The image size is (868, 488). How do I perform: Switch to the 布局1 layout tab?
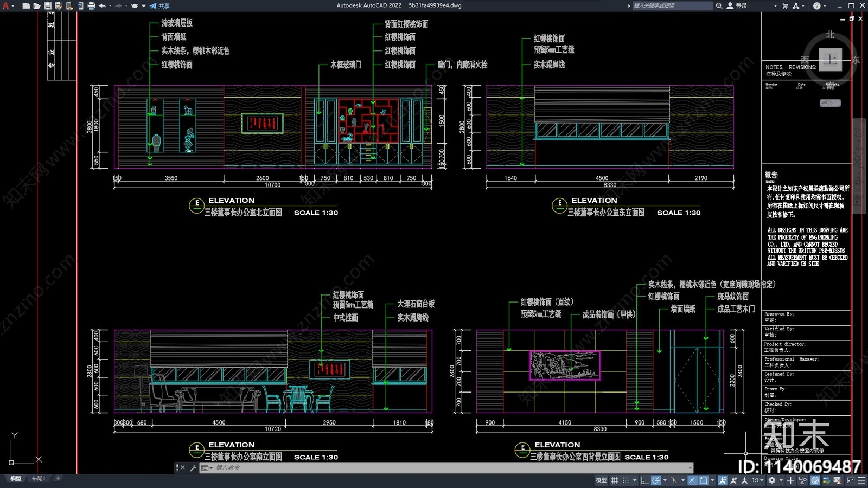click(x=38, y=478)
